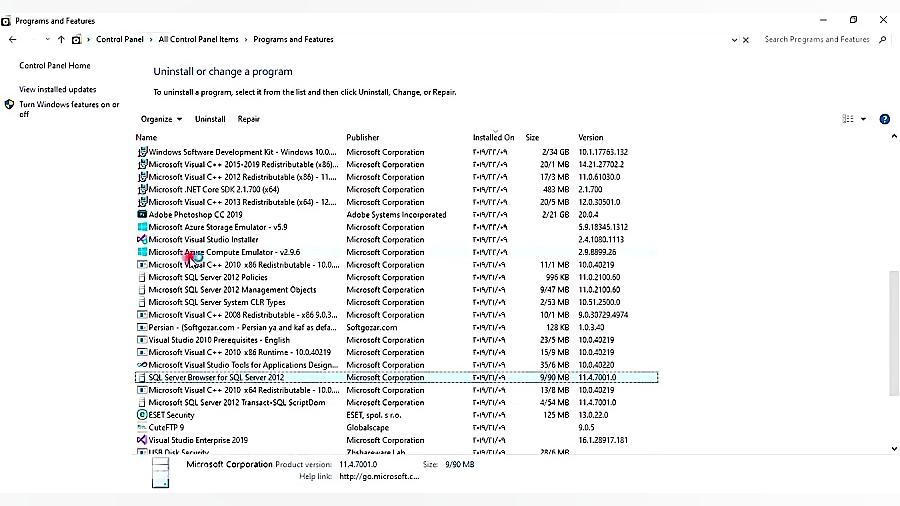Viewport: 900px width, 506px height.
Task: Click the scroll up arrow of list
Action: 894,137
